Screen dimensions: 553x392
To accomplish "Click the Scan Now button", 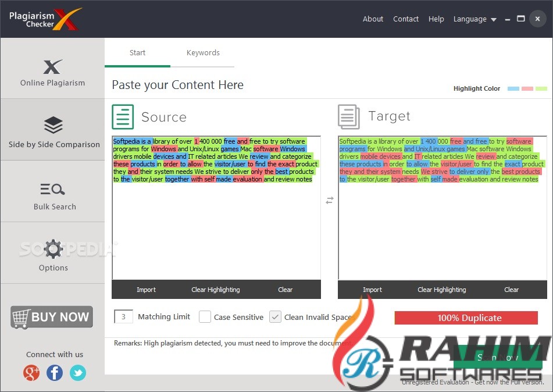I will coord(498,358).
